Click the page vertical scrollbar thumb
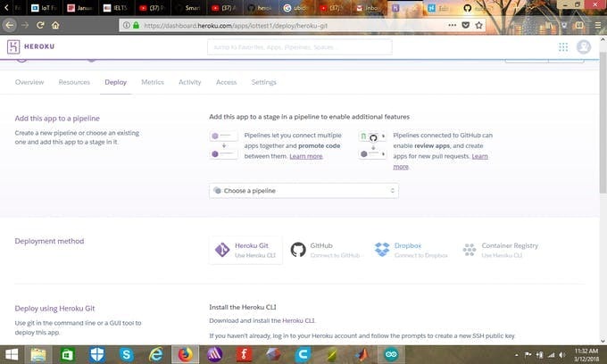 [x=603, y=122]
